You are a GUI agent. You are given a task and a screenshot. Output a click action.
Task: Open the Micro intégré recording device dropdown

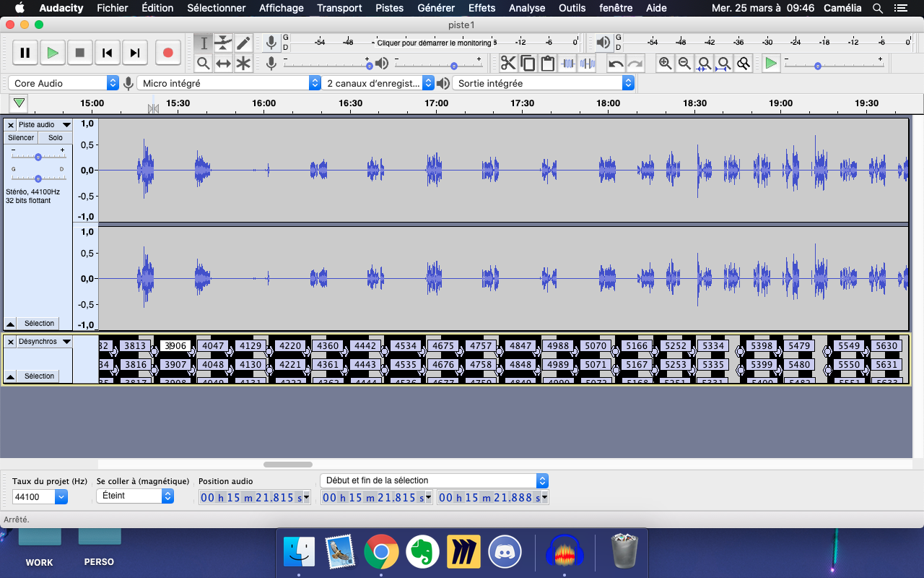pyautogui.click(x=229, y=83)
